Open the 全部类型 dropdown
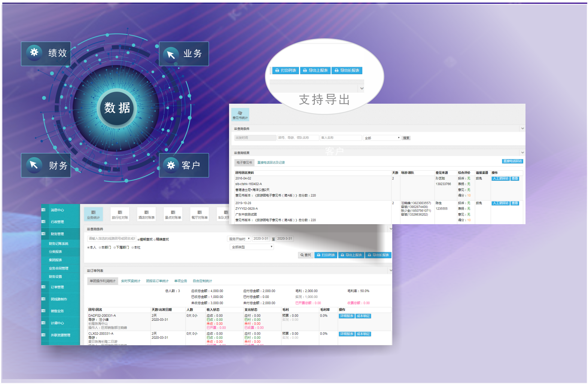The height and width of the screenshot is (384, 588). 252,247
